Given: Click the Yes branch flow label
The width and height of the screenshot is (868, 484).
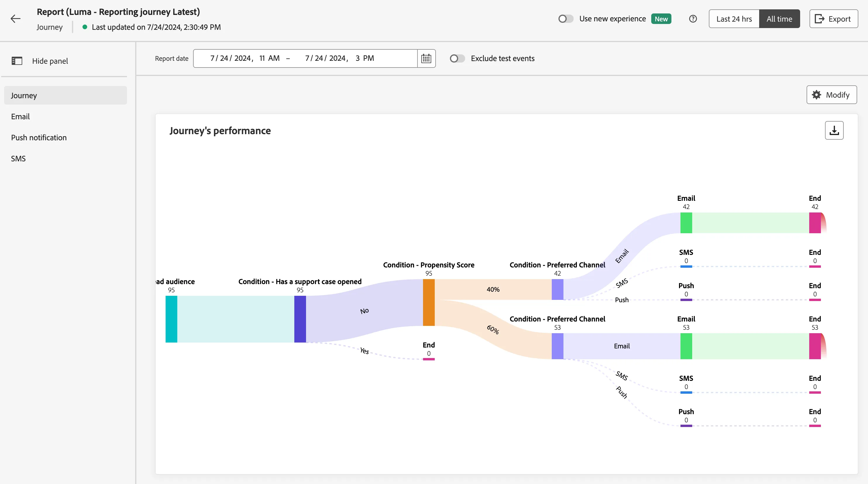Looking at the screenshot, I should click(364, 351).
